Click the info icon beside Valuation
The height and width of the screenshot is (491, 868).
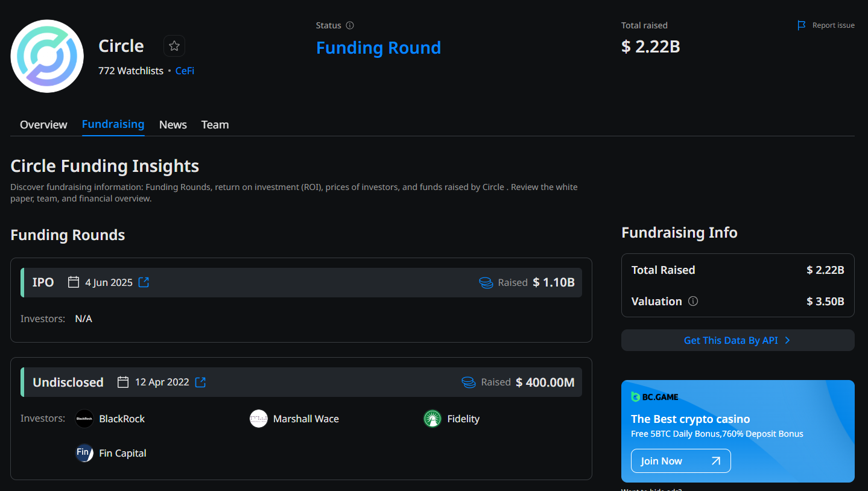[692, 301]
